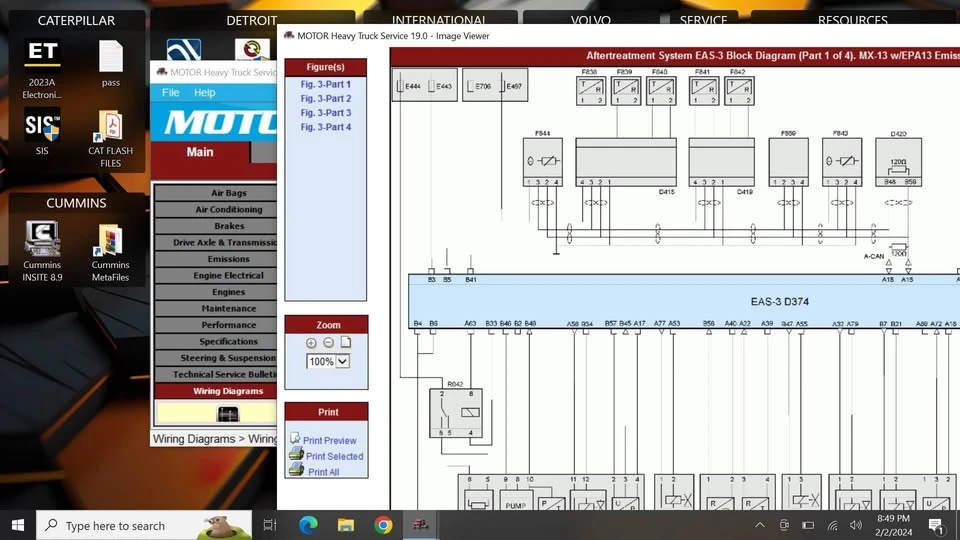Image resolution: width=960 pixels, height=540 pixels.
Task: Open Steering & Suspension category
Action: 216,358
